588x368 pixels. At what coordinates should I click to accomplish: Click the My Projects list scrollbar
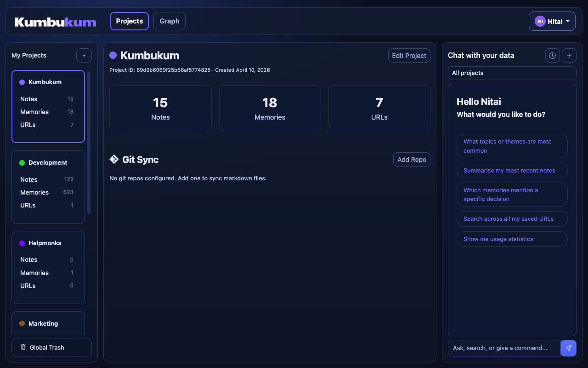(89, 142)
